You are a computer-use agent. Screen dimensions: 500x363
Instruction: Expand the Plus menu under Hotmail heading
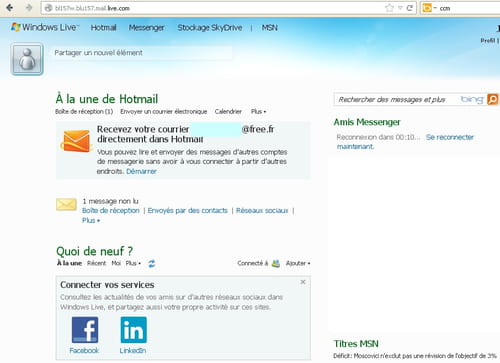(x=258, y=112)
